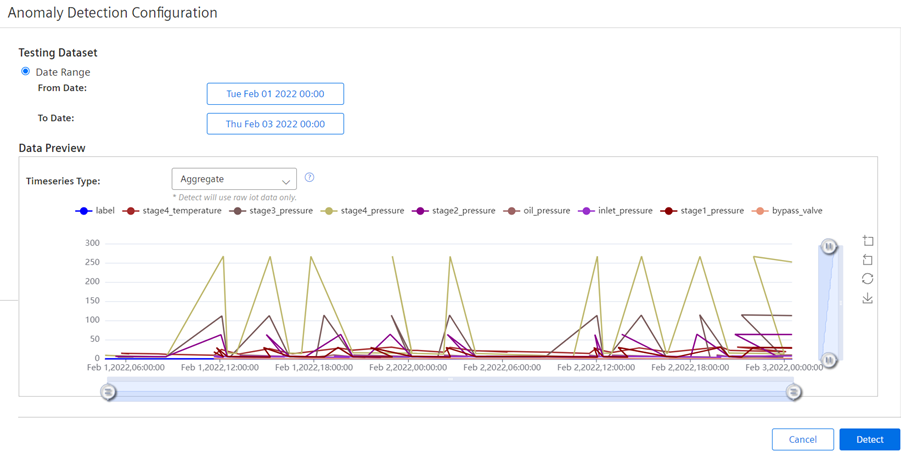Select the Date Range radio button
Viewport: 901px width, 457px height.
(x=26, y=72)
